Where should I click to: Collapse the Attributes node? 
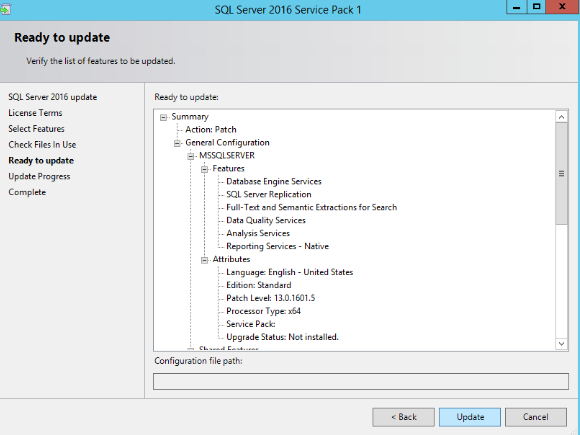204,260
